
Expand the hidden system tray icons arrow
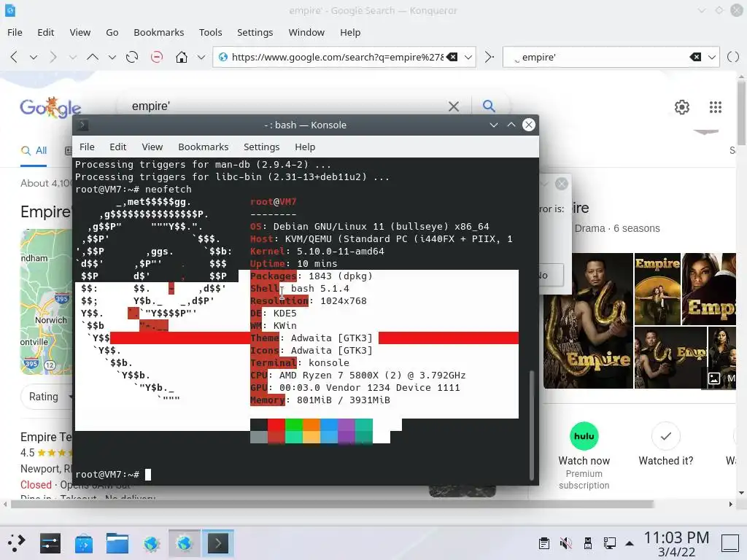click(630, 542)
